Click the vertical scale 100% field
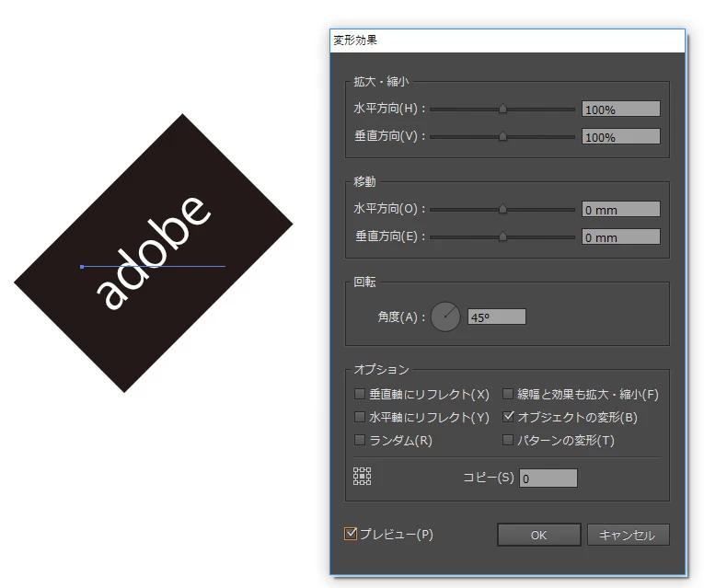 [621, 136]
